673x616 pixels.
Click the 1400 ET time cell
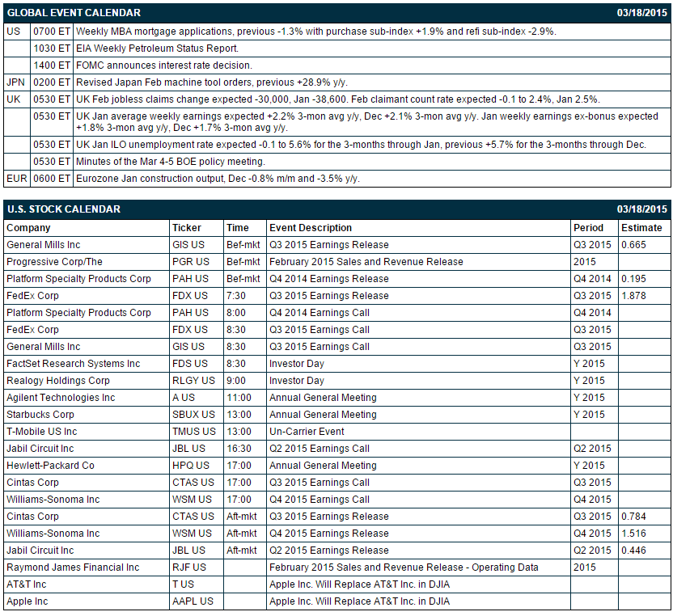pyautogui.click(x=52, y=65)
